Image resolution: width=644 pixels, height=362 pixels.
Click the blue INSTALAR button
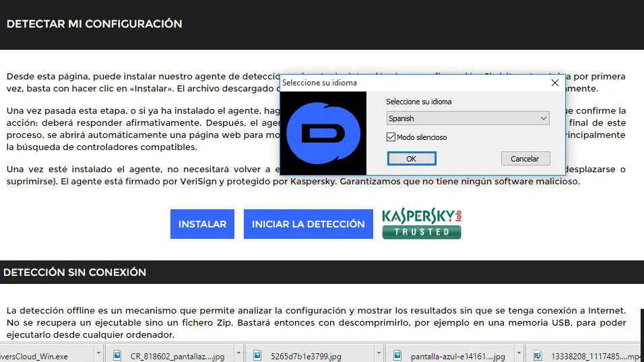pyautogui.click(x=203, y=224)
